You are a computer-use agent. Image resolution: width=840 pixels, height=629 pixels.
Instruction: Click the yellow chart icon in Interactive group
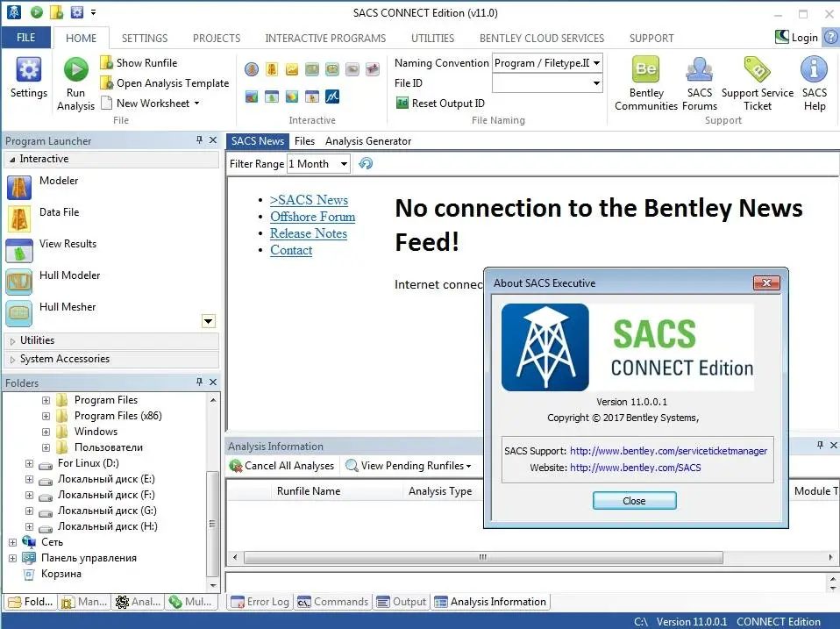[292, 69]
